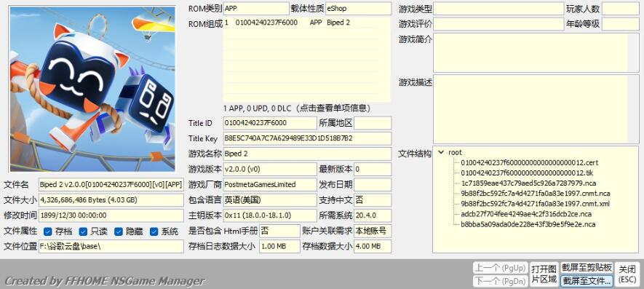This screenshot has height=289, width=644.
Task: Click the 所属地区 empty field
Action: [x=373, y=123]
